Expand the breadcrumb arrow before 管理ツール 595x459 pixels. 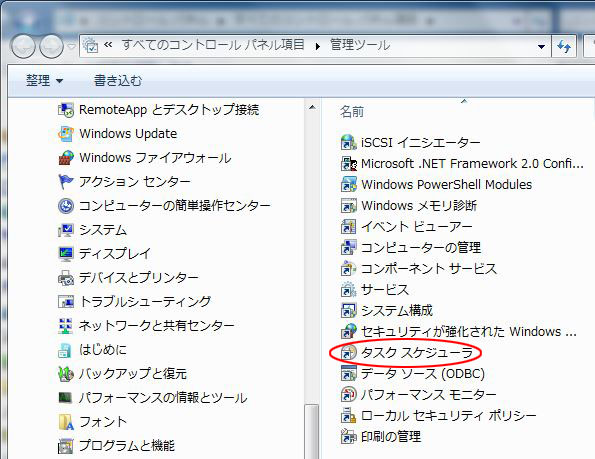(x=318, y=46)
